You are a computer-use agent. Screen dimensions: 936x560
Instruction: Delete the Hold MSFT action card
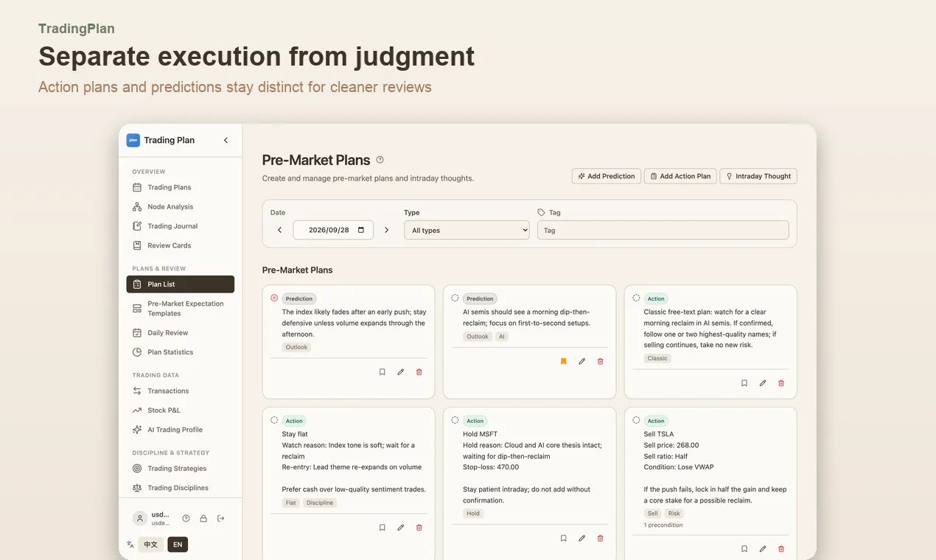pos(600,539)
